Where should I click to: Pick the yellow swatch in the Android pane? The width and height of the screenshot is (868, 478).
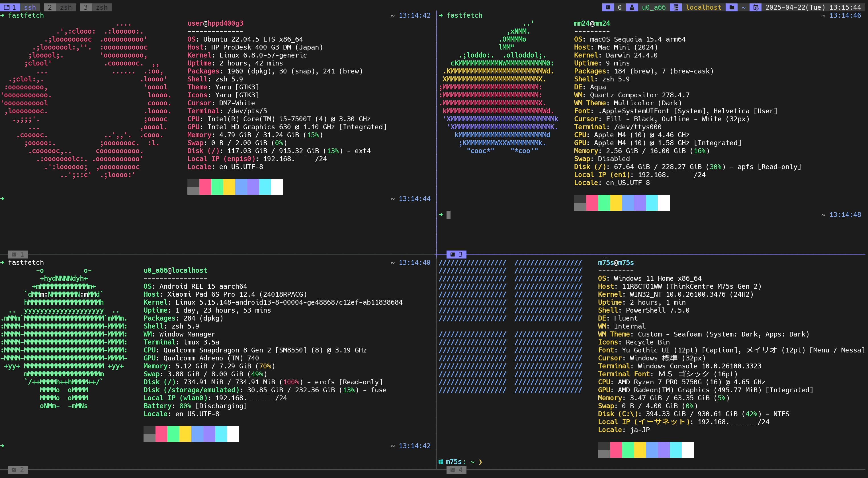(x=185, y=434)
